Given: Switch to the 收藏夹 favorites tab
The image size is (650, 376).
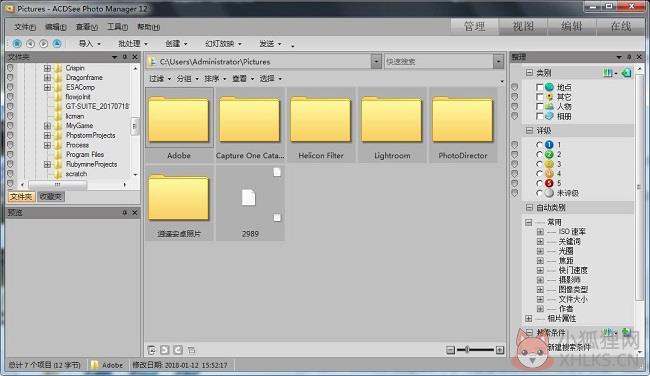Looking at the screenshot, I should click(50, 196).
